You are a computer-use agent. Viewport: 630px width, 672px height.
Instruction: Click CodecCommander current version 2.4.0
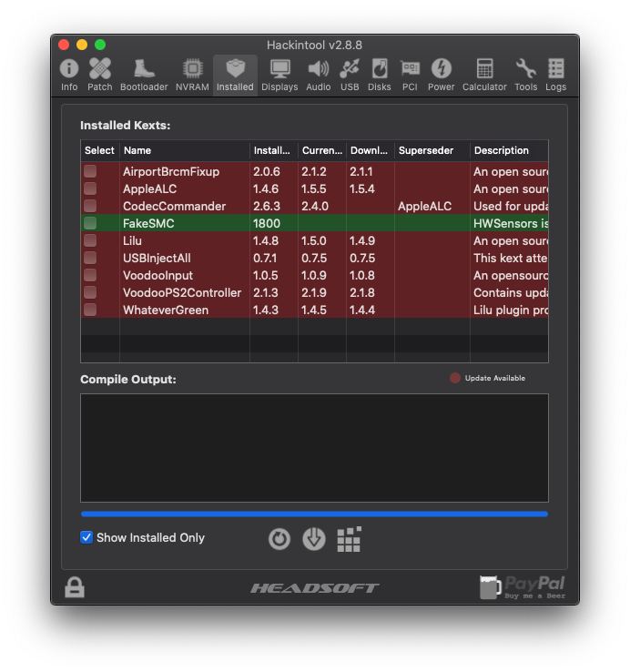[x=315, y=206]
